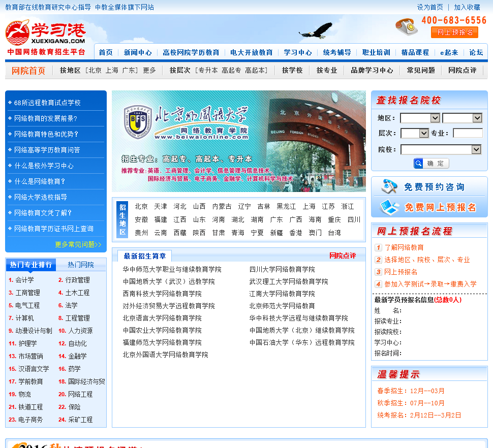The image size is (493, 448).
Task: Open e起来 navigation item
Action: (449, 52)
